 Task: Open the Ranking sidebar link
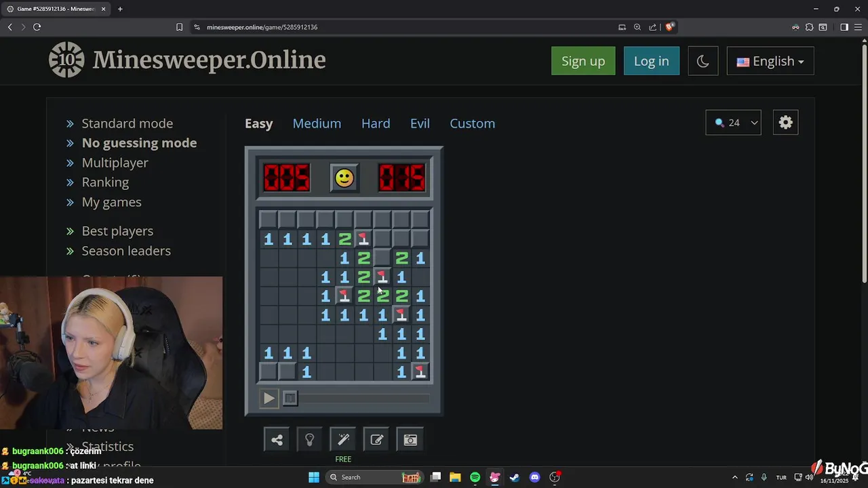[x=105, y=182]
